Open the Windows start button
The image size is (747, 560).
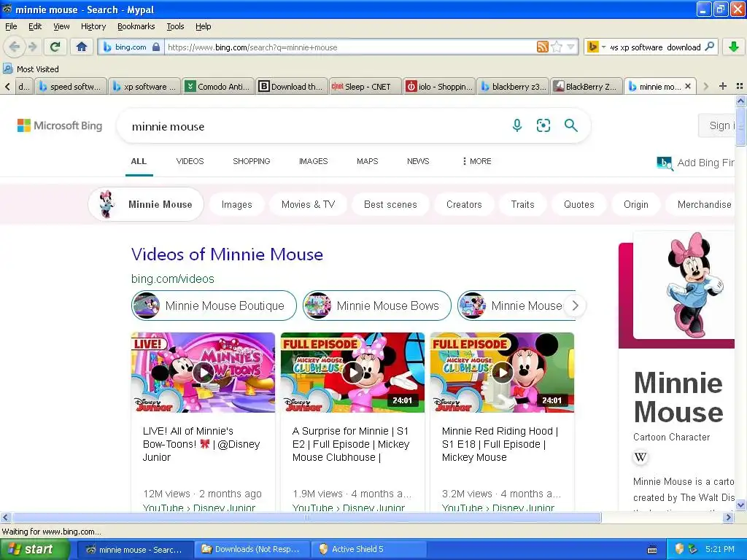[35, 550]
